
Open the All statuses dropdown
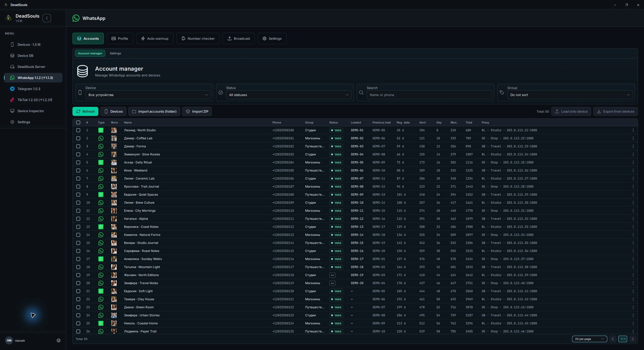click(x=289, y=95)
